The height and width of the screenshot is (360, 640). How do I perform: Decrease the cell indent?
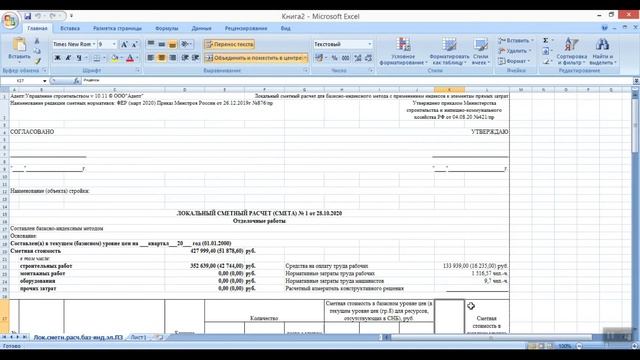(185, 58)
